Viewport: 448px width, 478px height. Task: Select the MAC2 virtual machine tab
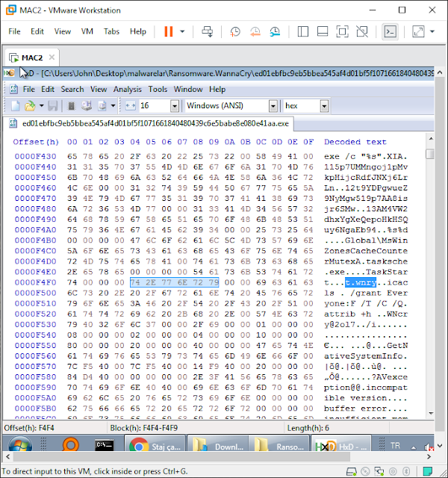click(31, 58)
